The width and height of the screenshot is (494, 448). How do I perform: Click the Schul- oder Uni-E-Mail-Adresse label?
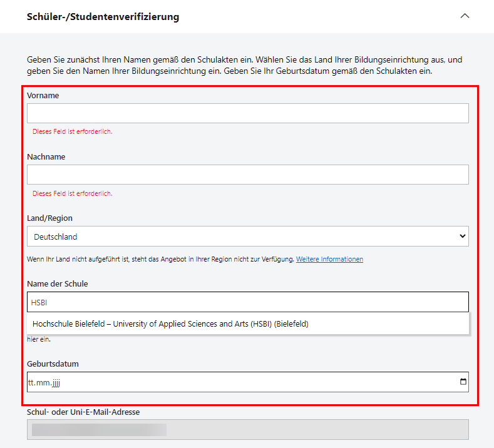point(83,412)
